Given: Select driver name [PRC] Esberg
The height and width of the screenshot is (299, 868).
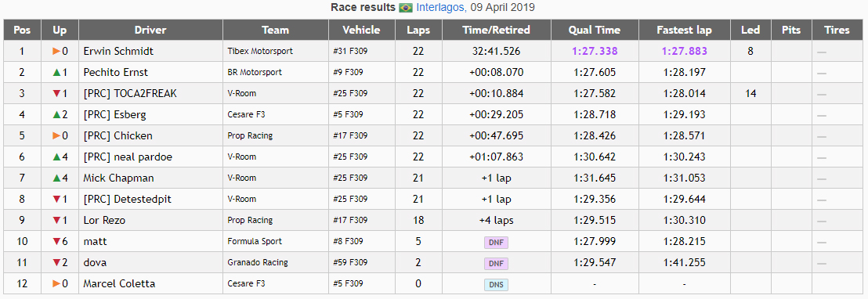Looking at the screenshot, I should click(x=114, y=114).
